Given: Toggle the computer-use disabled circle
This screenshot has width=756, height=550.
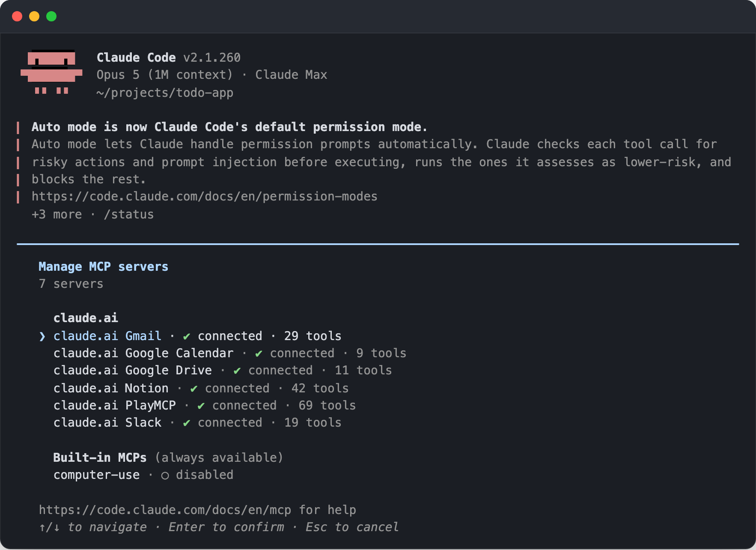Looking at the screenshot, I should coord(165,475).
